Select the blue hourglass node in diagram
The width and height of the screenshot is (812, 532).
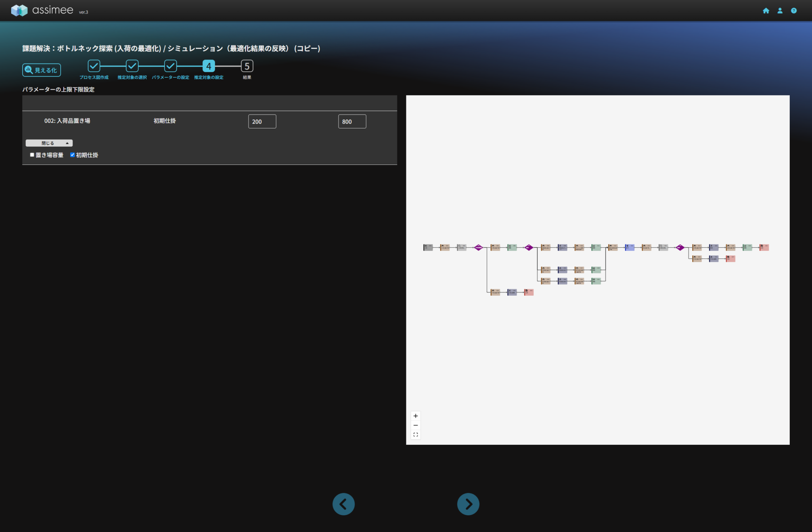click(630, 247)
